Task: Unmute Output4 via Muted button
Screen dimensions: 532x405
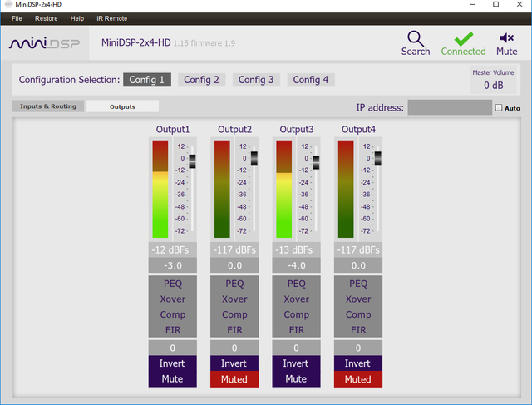Action: click(x=358, y=379)
